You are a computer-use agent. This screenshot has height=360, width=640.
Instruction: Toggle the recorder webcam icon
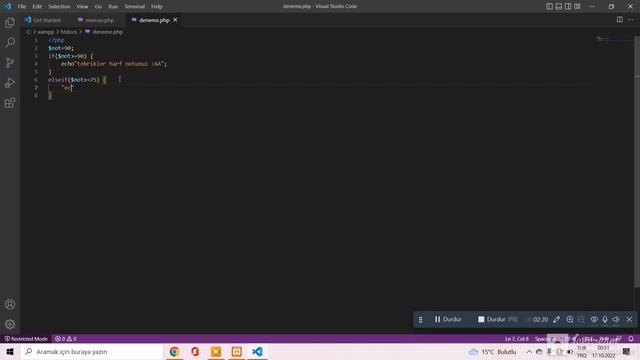pyautogui.click(x=594, y=319)
